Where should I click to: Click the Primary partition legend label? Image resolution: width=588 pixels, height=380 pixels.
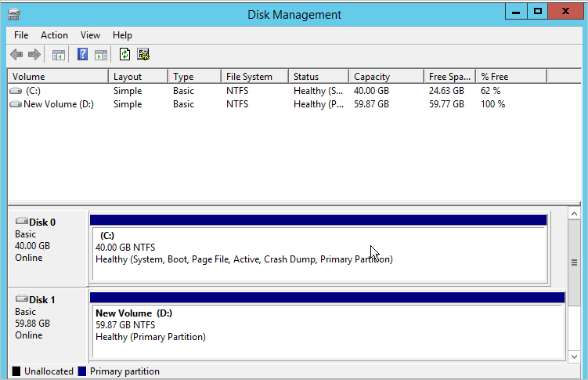(124, 371)
